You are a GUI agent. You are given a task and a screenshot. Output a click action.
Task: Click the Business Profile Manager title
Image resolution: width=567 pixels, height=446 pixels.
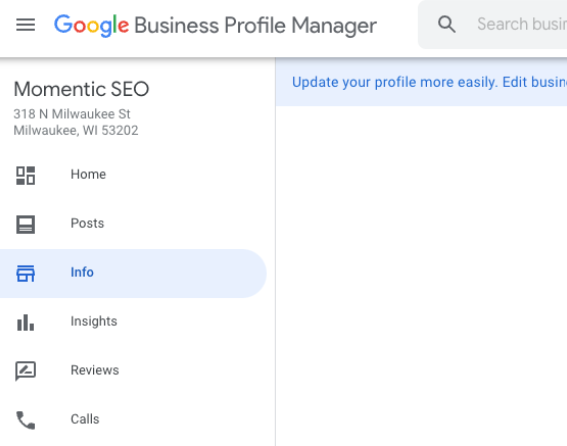255,25
